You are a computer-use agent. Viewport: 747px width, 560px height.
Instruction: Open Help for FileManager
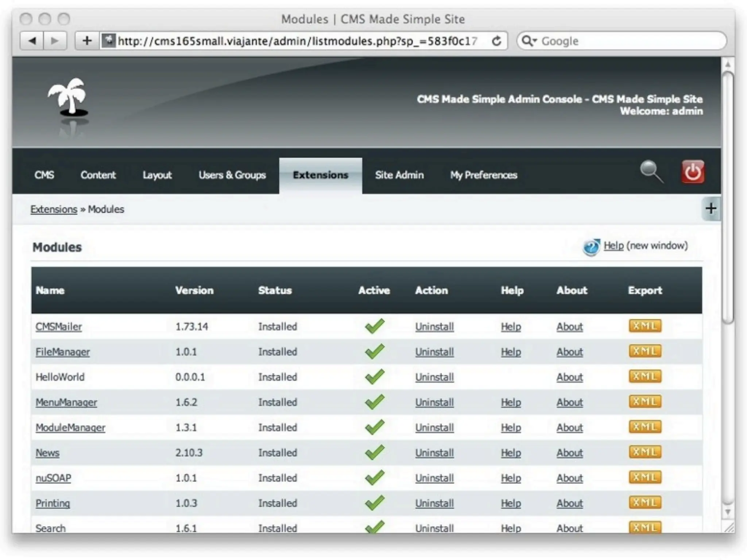tap(511, 352)
